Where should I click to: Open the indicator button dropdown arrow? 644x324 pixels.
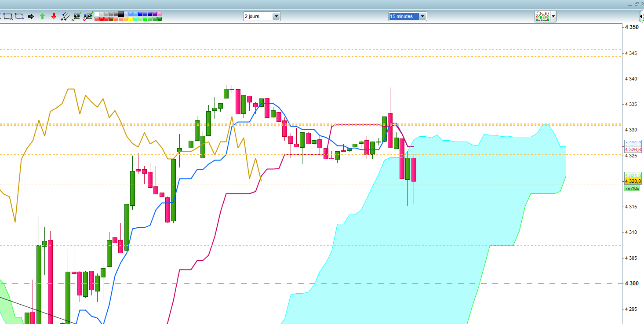553,16
